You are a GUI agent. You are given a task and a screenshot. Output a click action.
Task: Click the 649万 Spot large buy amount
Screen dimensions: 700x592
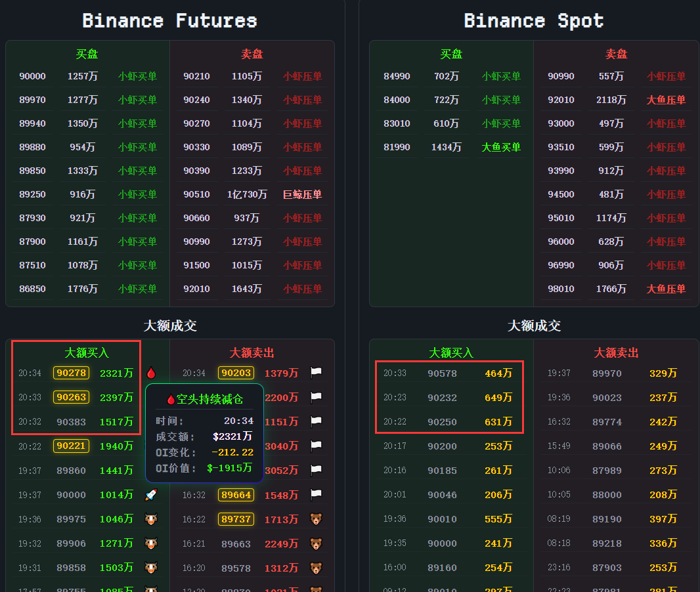click(x=498, y=398)
